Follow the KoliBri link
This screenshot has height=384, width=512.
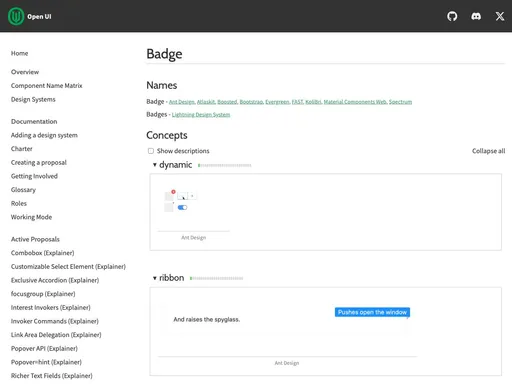(313, 102)
